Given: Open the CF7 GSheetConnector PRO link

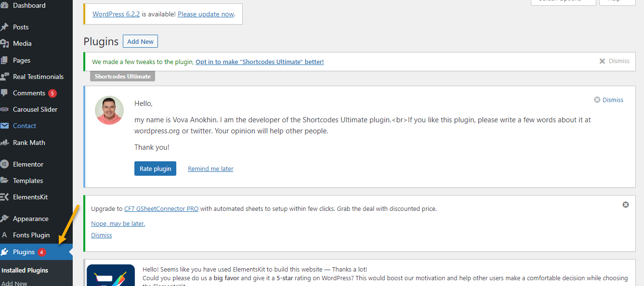Looking at the screenshot, I should (x=161, y=209).
